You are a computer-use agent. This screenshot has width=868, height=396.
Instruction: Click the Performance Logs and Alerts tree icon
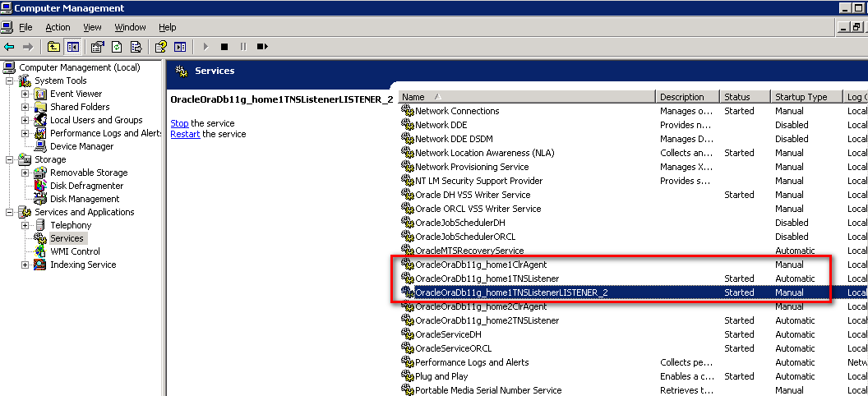coord(41,133)
